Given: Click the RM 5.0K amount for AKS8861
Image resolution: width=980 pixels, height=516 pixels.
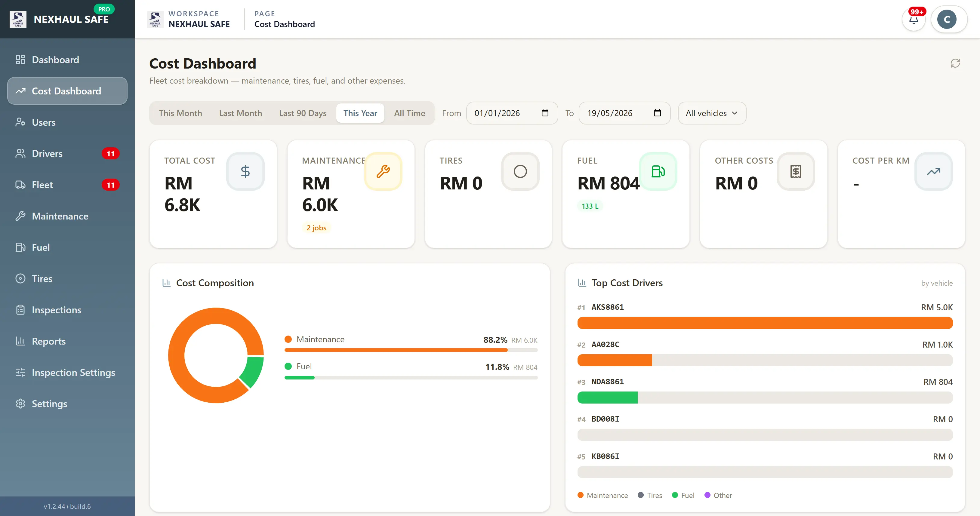Looking at the screenshot, I should [x=937, y=307].
